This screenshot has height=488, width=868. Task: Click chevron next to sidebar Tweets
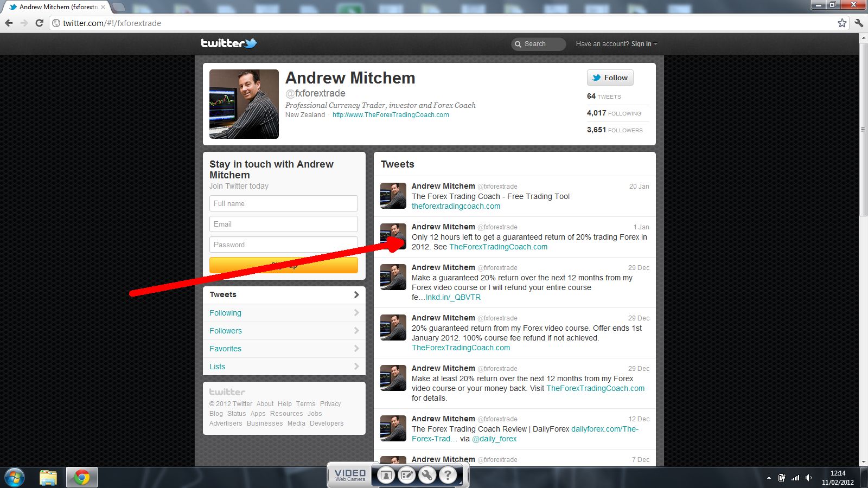(x=356, y=294)
